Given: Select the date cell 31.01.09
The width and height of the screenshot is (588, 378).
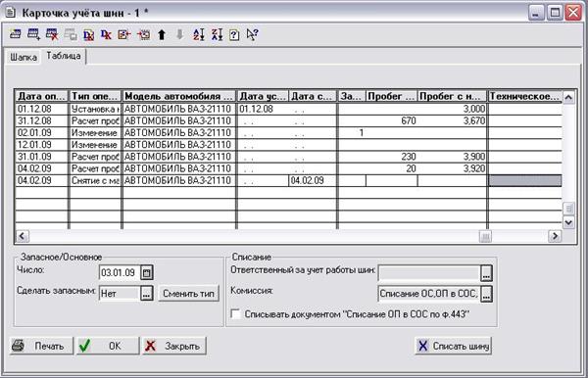Looking at the screenshot, I should [42, 157].
